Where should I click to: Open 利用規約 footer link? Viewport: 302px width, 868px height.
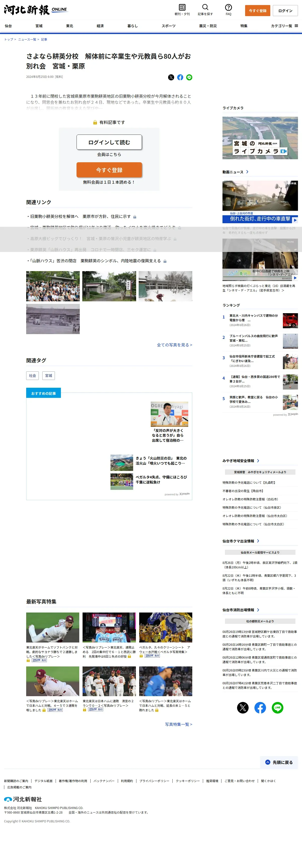point(127,781)
